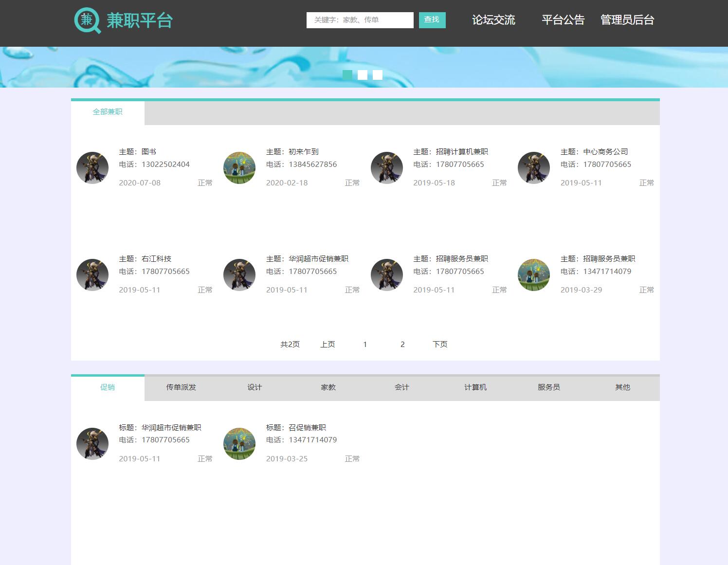The height and width of the screenshot is (565, 728).
Task: Click the 查找 search button
Action: (x=432, y=20)
